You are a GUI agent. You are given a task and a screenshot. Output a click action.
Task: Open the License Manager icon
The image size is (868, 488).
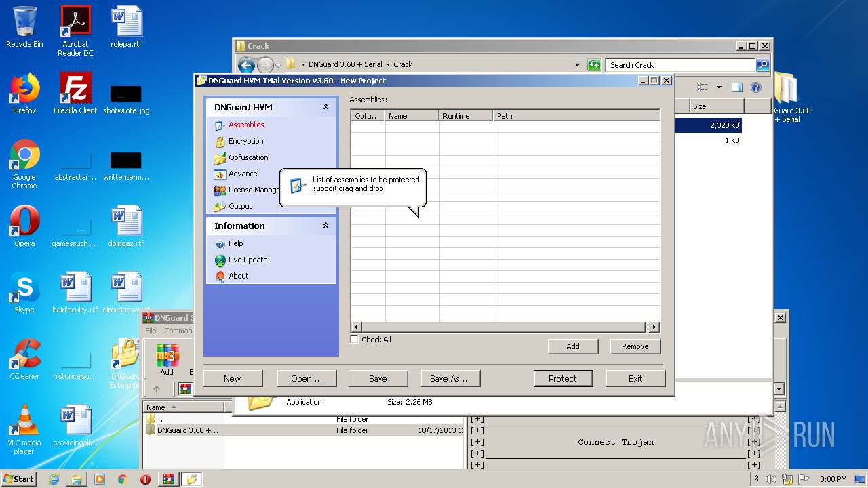pyautogui.click(x=220, y=190)
